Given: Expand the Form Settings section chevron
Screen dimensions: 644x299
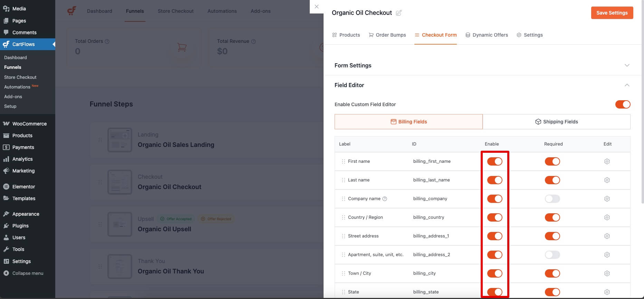Looking at the screenshot, I should 627,65.
